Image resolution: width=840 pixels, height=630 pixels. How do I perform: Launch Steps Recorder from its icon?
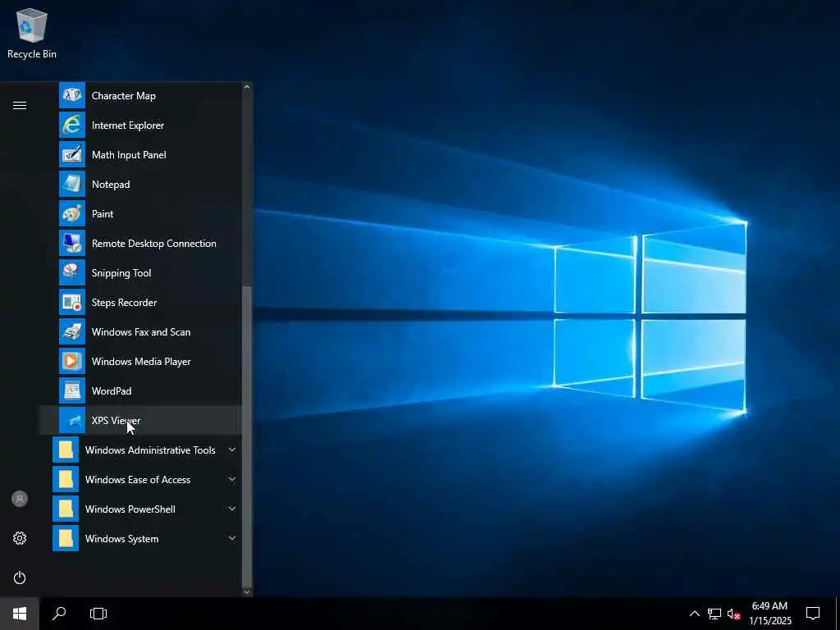(72, 302)
